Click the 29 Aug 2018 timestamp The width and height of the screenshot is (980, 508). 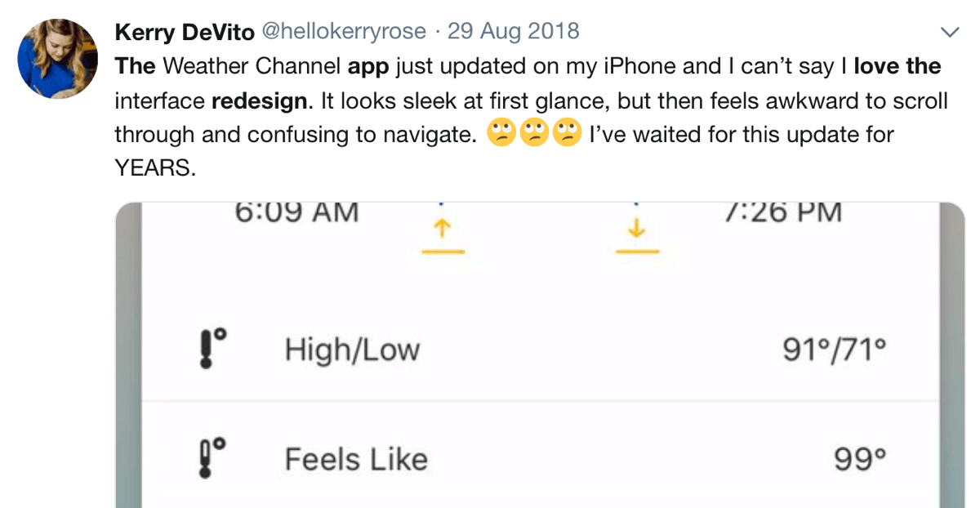pyautogui.click(x=512, y=32)
